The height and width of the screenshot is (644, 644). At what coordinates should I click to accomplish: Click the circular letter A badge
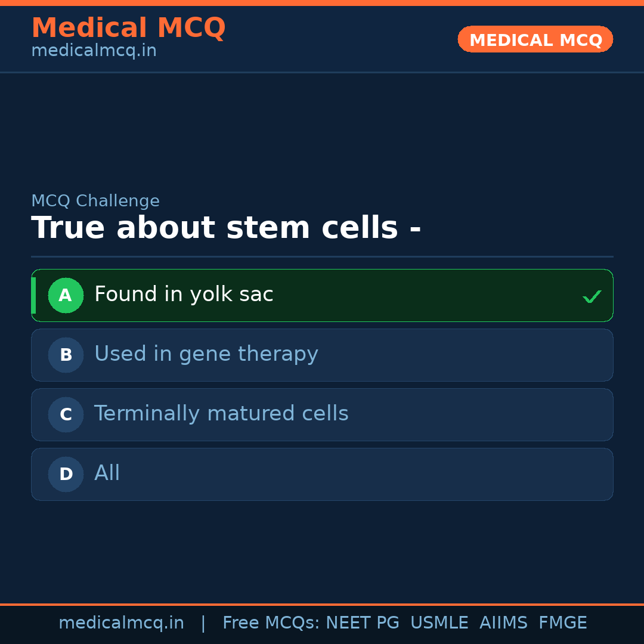click(66, 295)
